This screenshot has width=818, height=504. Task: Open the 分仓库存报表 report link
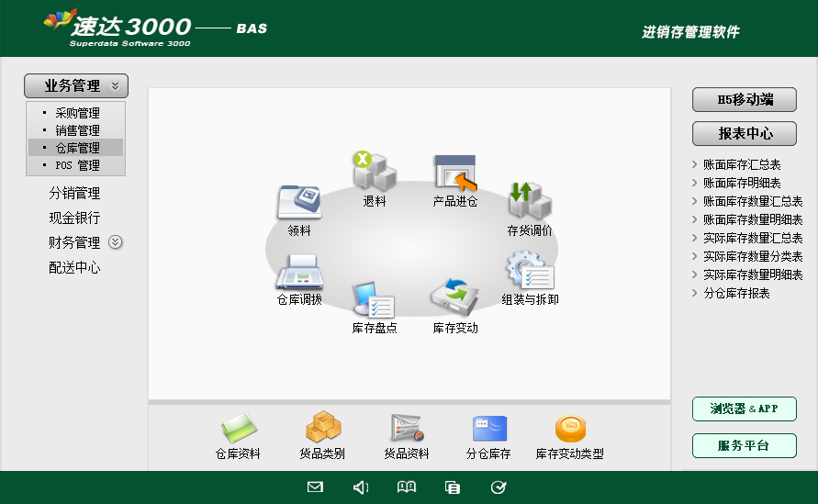735,294
